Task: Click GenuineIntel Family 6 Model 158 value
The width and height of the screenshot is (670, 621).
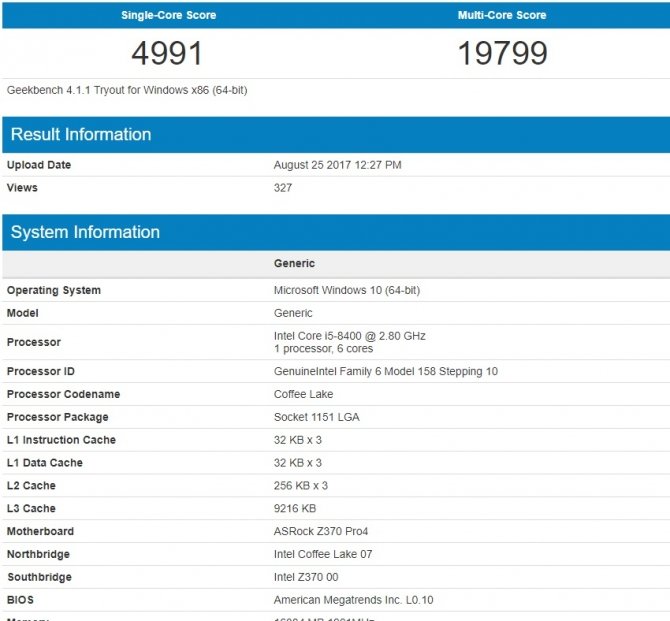Action: point(386,371)
